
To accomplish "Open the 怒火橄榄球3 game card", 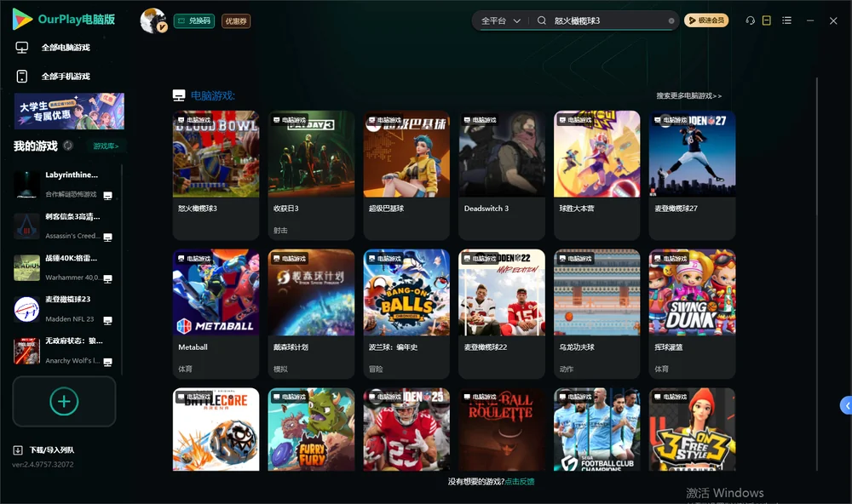I will coord(216,175).
